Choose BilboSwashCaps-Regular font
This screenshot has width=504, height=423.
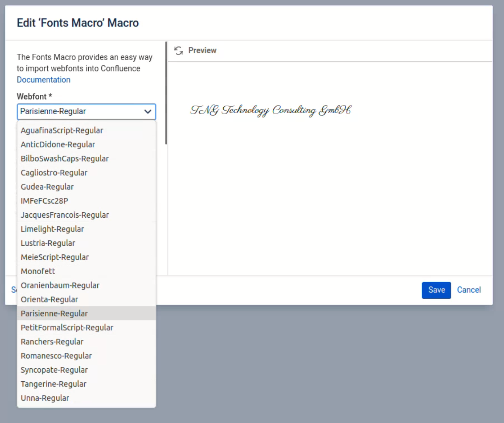(65, 158)
